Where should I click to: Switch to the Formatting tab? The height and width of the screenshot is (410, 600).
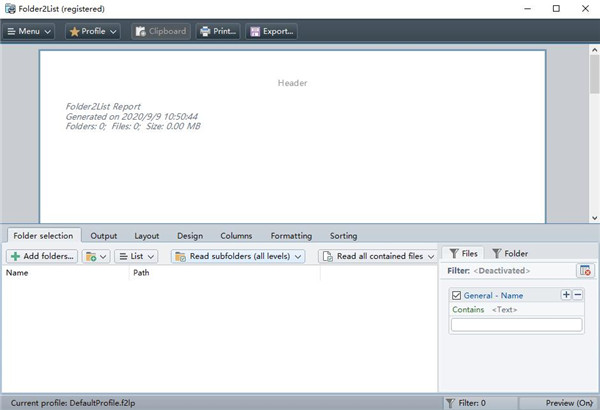pos(291,236)
